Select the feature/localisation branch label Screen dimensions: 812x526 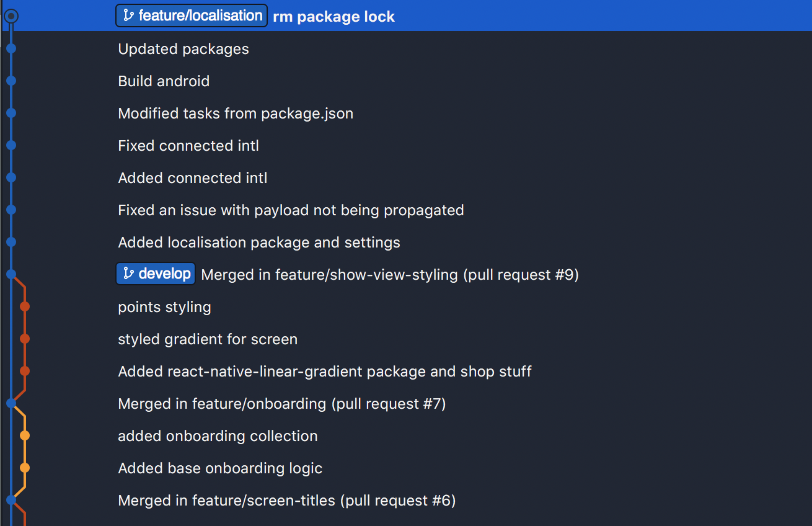point(192,16)
